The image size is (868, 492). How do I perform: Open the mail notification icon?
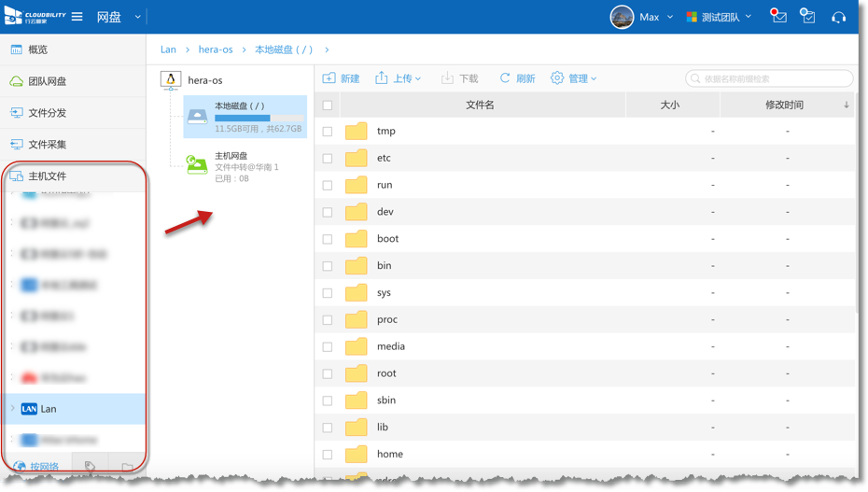pyautogui.click(x=778, y=17)
